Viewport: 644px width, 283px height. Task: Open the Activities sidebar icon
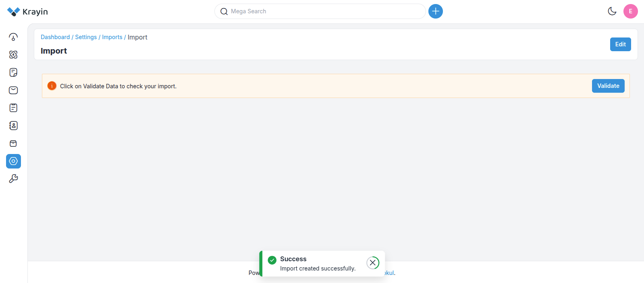[x=13, y=108]
